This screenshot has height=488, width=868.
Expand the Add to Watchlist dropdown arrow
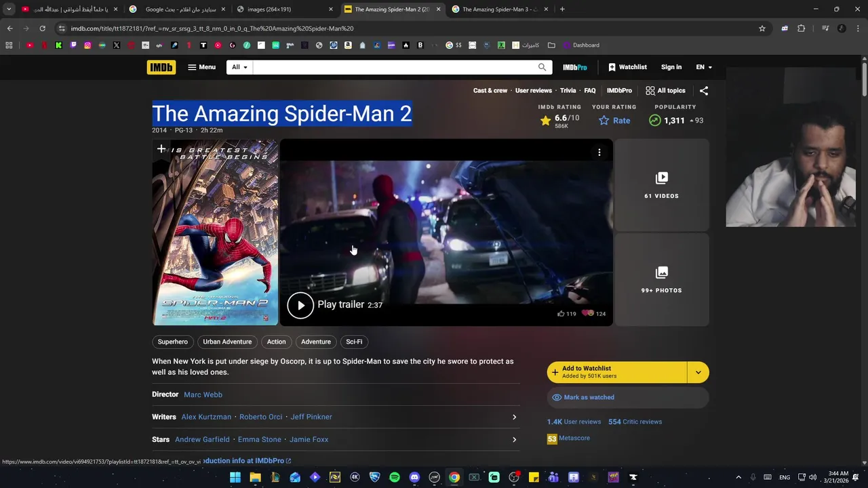[698, 372]
